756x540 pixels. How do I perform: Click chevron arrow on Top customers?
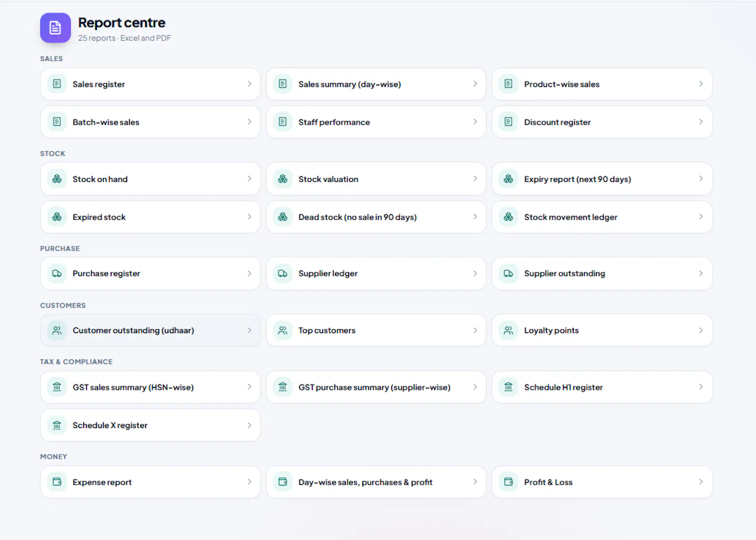pos(475,330)
